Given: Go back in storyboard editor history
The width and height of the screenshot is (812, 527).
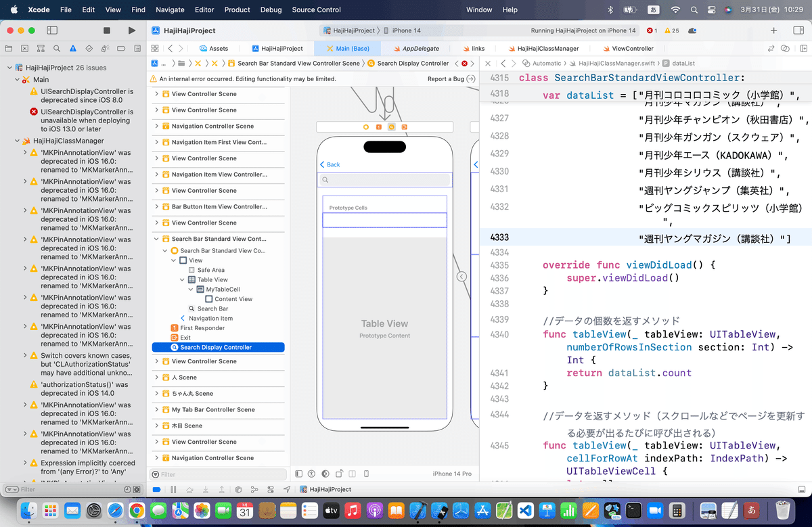Looking at the screenshot, I should pos(171,49).
